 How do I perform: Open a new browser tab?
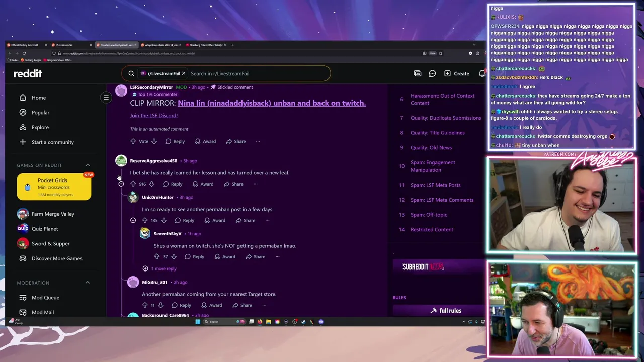232,45
